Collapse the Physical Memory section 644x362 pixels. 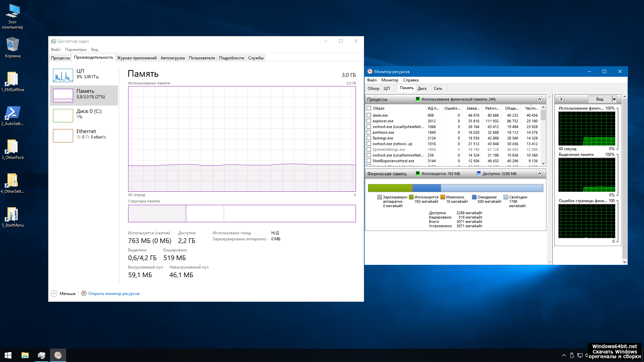(x=539, y=174)
